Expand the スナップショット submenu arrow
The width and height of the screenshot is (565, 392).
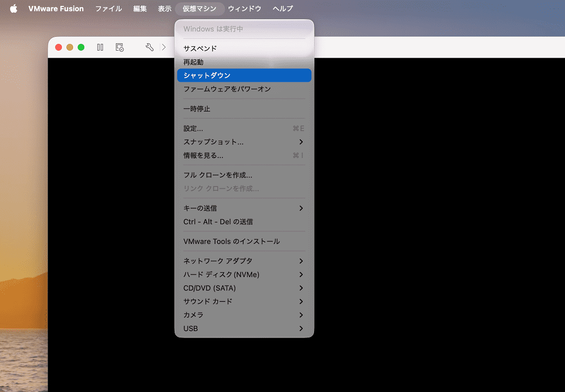pyautogui.click(x=301, y=142)
